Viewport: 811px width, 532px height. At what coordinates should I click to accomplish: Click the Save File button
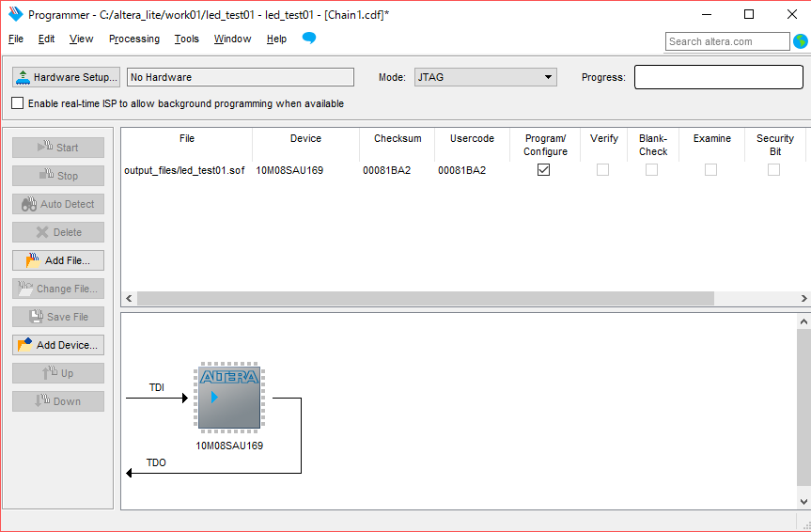click(58, 317)
